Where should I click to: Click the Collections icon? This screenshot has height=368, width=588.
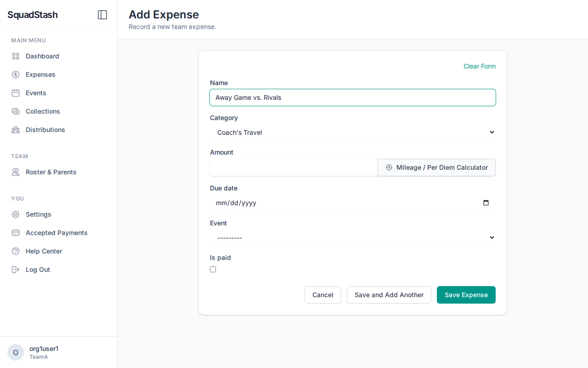(15, 111)
